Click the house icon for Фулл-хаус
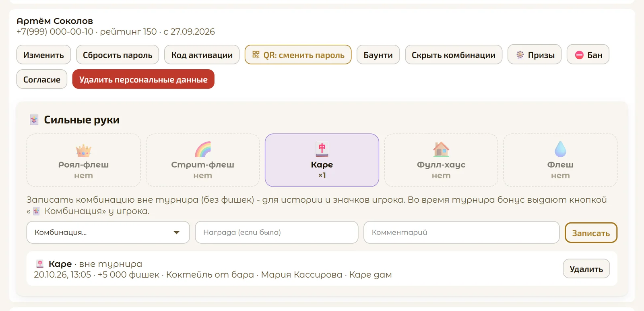Viewport: 644px width, 311px height. [441, 149]
